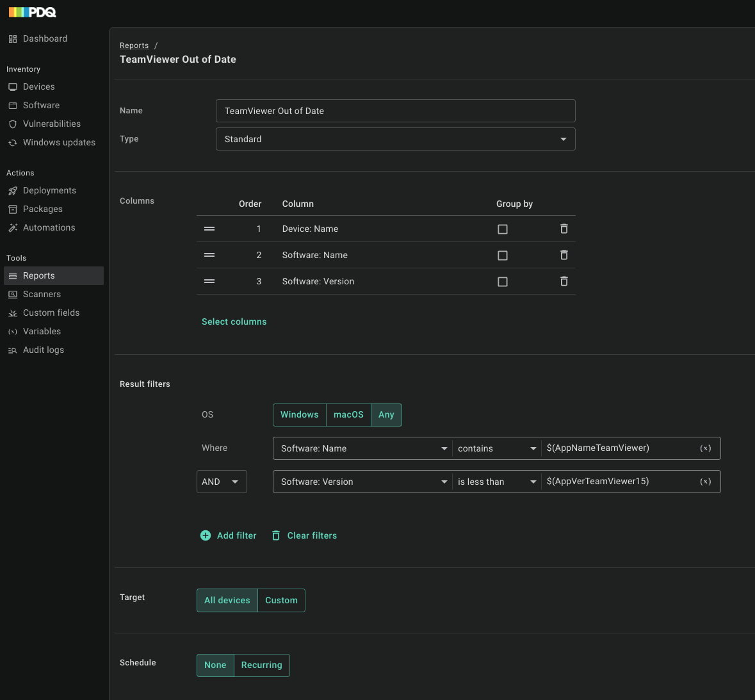Set Target to All devices

tap(227, 600)
